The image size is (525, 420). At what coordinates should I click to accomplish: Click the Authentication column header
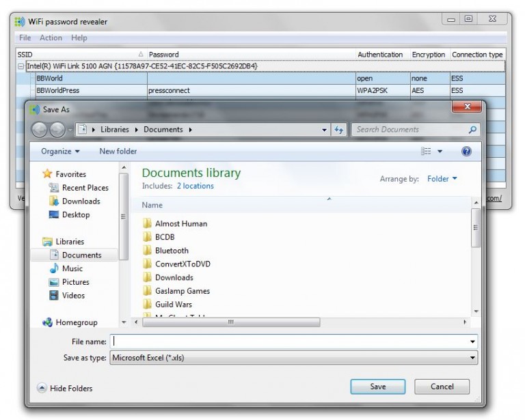383,55
